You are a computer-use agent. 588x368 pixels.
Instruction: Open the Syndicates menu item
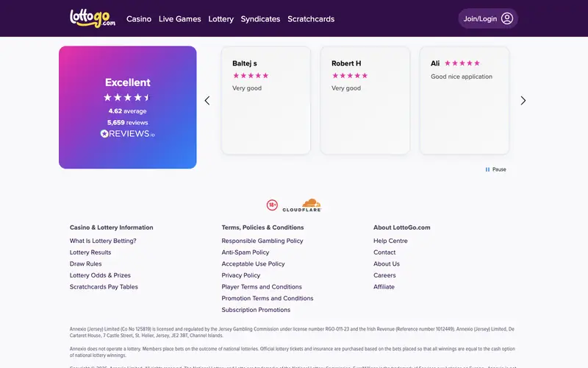click(260, 19)
